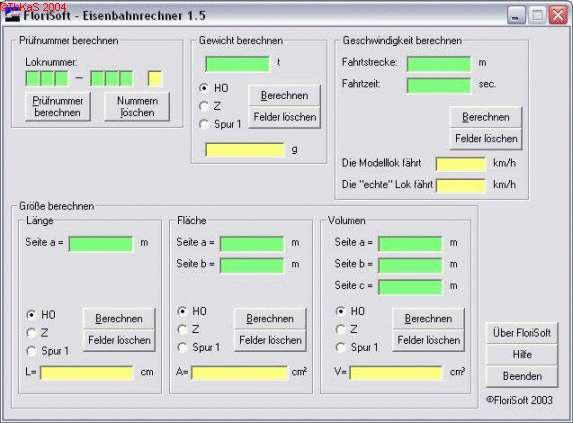Click Felder löschen in Fläche group
The width and height of the screenshot is (573, 423).
(270, 340)
